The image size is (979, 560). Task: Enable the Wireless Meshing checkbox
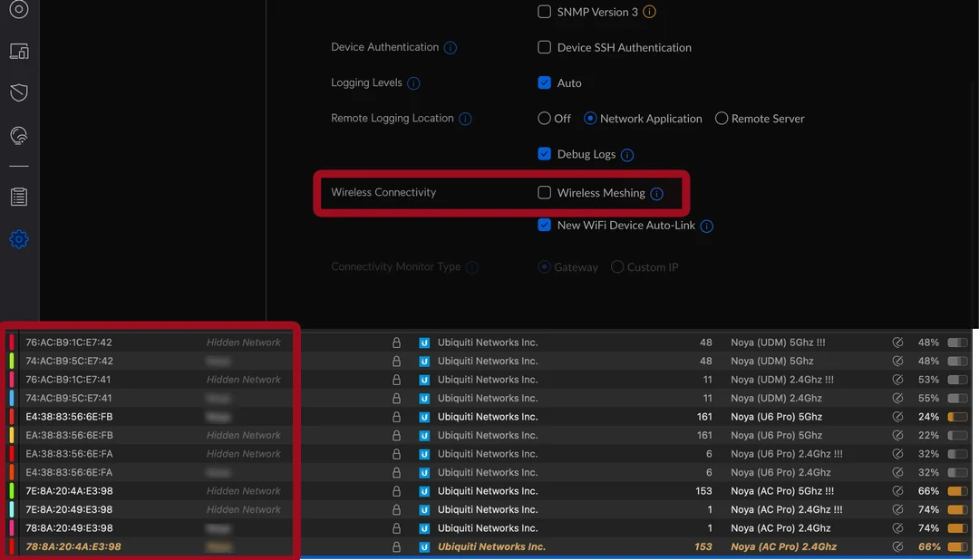point(544,192)
